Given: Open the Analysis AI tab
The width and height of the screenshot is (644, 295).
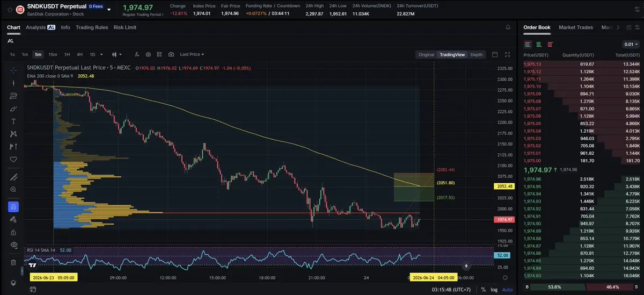Looking at the screenshot, I should click(40, 27).
